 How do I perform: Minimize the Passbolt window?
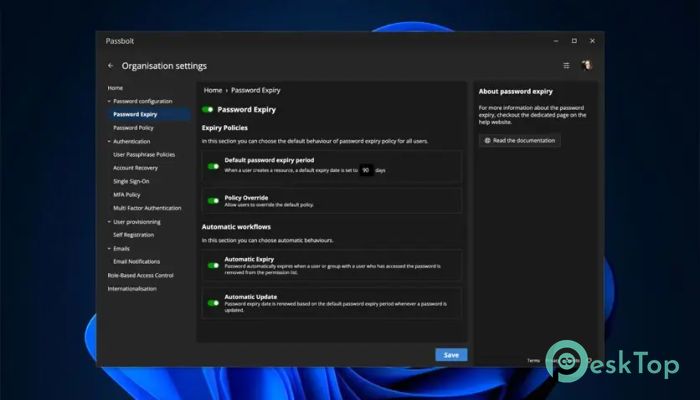[556, 41]
